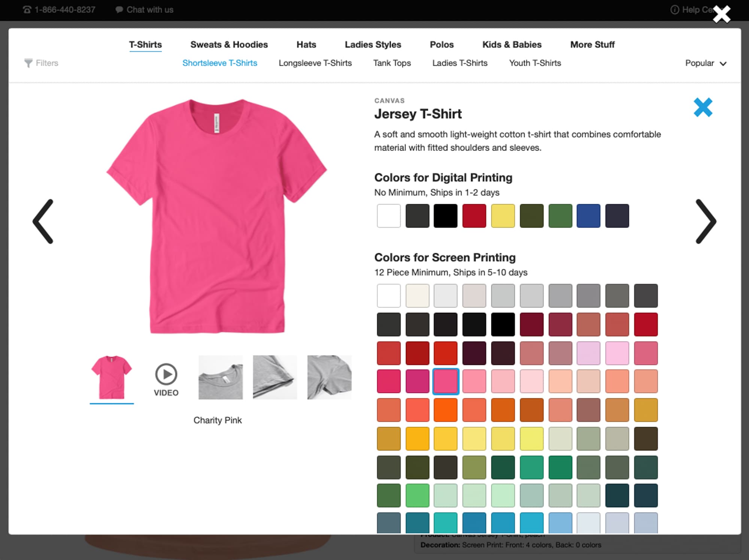Open the Filters panel
This screenshot has height=560, width=749.
pyautogui.click(x=41, y=63)
